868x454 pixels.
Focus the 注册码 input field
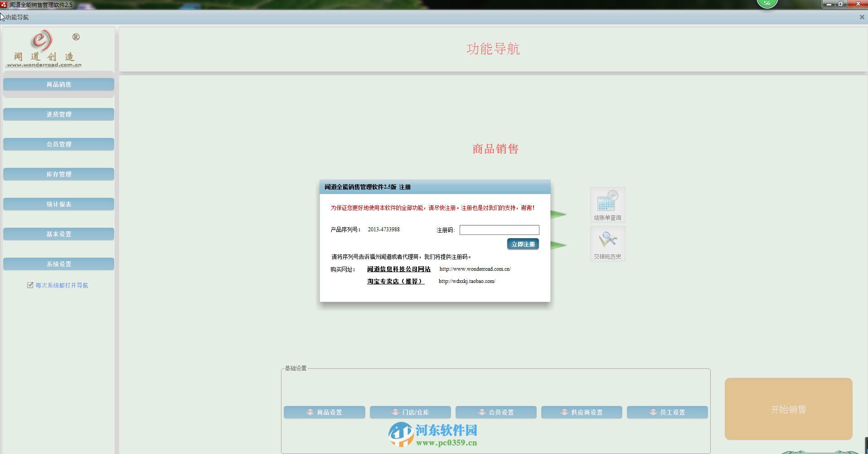pyautogui.click(x=499, y=230)
